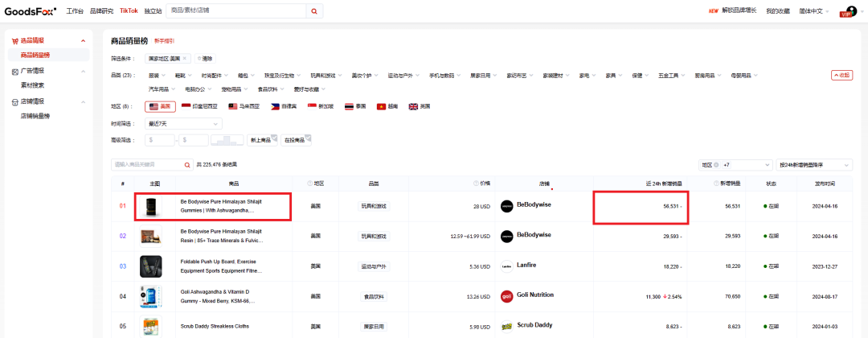Viewport: 868px width, 338px height.
Task: Click the Lanfire store logo
Action: [506, 266]
